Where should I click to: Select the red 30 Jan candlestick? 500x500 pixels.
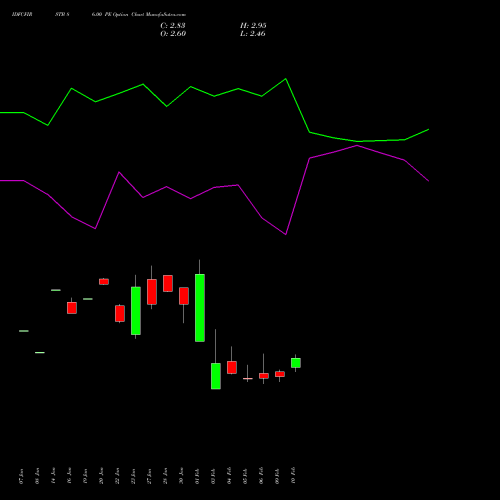point(184,296)
